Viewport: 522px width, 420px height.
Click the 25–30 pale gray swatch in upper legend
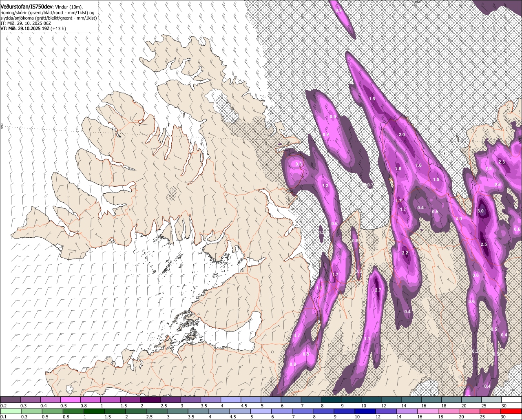point(491,400)
